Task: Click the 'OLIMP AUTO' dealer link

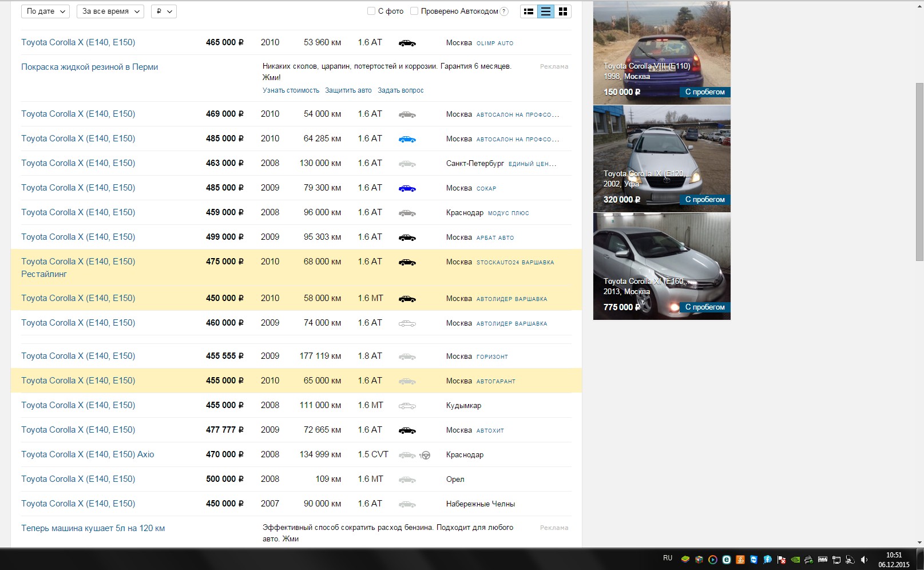Action: click(495, 43)
